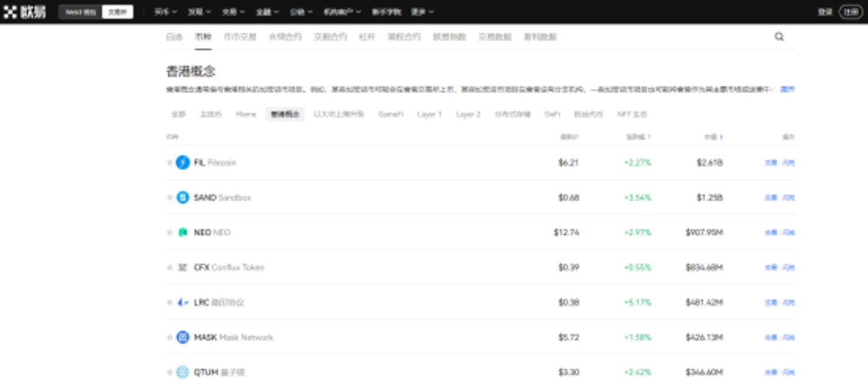This screenshot has width=868, height=386.
Task: Click the LRC coin icon
Action: pos(183,302)
